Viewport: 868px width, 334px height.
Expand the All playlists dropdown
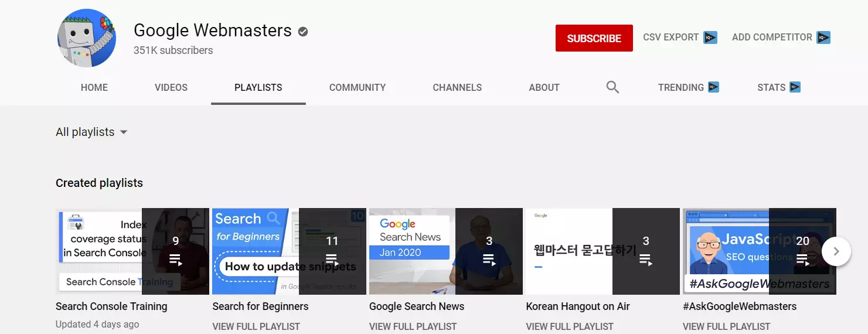pyautogui.click(x=91, y=132)
